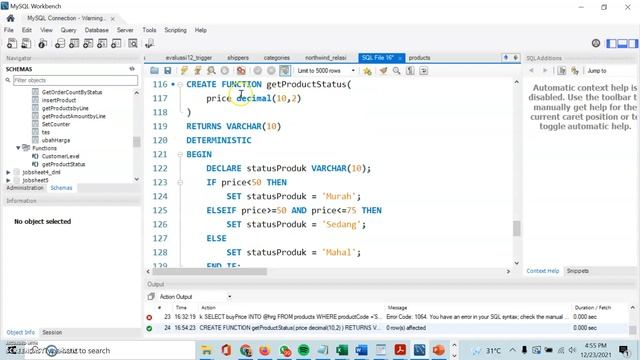Switch to Administration navigator tab
This screenshot has height=360, width=640.
[25, 188]
